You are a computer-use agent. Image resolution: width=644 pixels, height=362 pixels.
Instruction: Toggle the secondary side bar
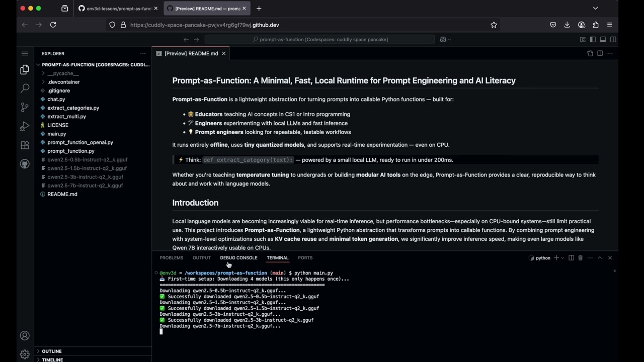coord(613,39)
